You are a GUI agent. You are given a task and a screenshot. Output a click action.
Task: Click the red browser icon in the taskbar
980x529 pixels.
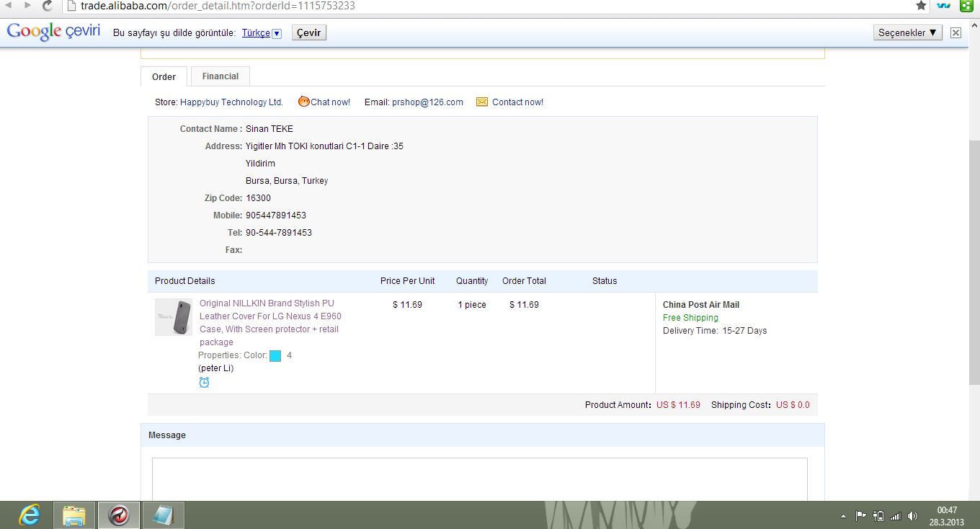click(119, 515)
